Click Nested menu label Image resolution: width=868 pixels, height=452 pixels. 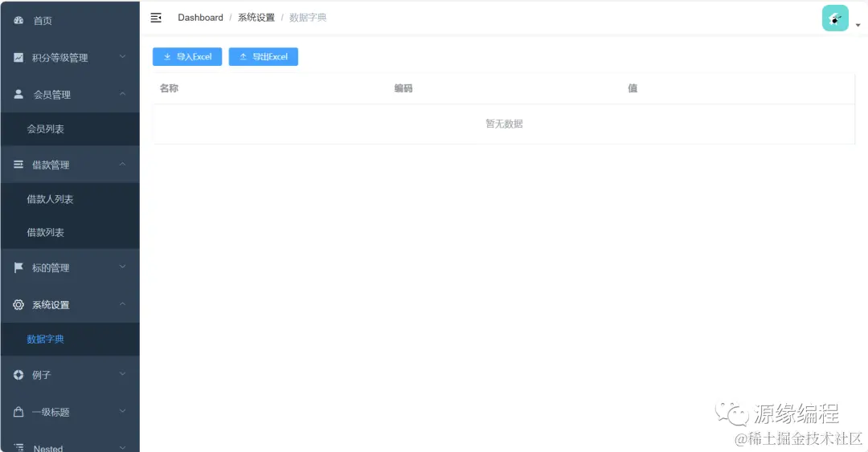48,447
